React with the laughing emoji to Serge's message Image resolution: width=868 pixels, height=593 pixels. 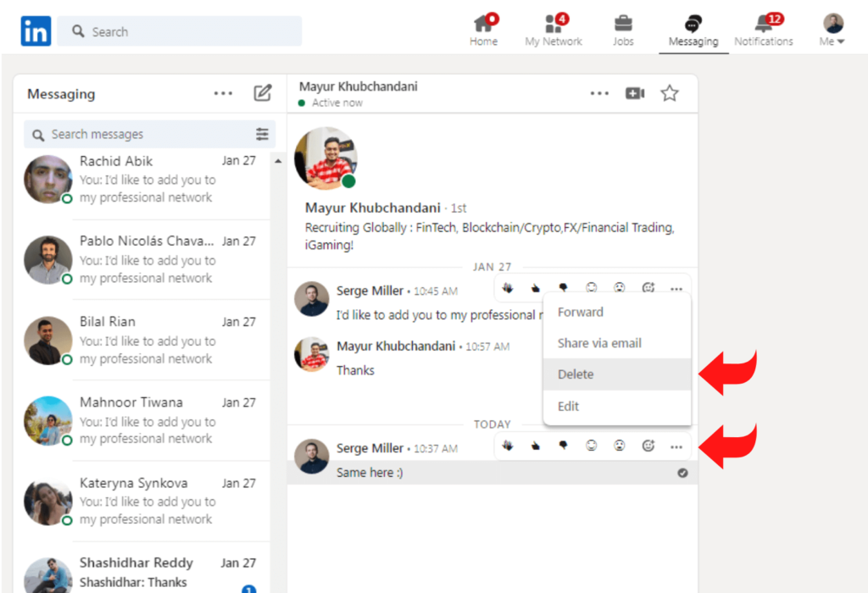591,288
